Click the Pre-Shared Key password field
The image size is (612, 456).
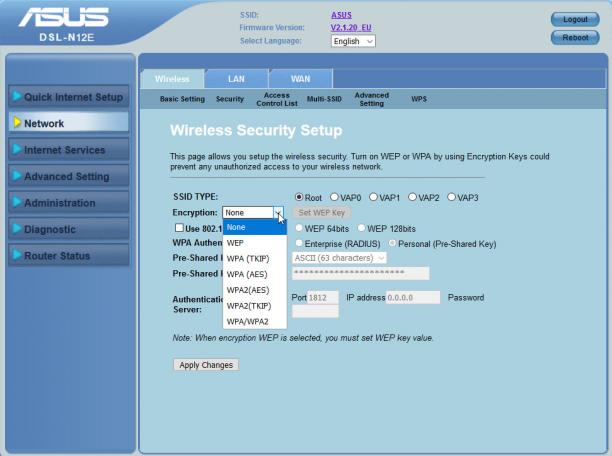click(x=361, y=273)
